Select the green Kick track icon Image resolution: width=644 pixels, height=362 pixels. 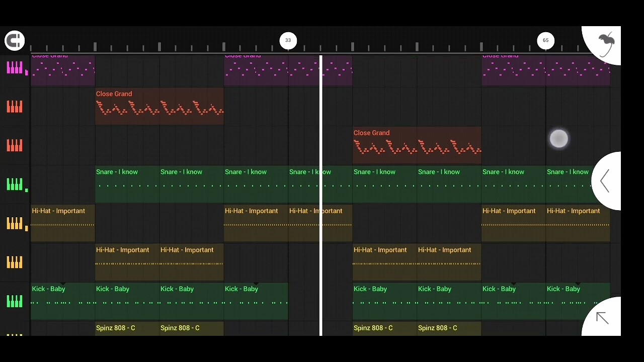point(15,301)
